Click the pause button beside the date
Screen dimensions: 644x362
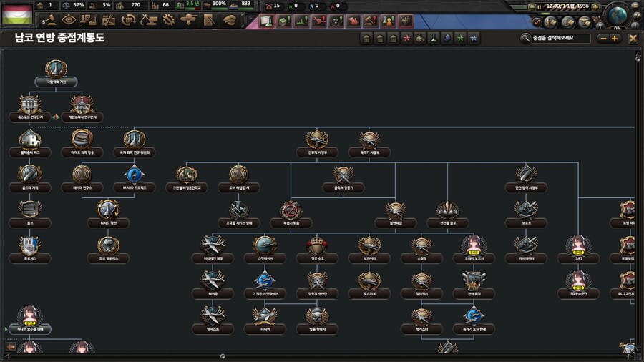click(x=540, y=6)
